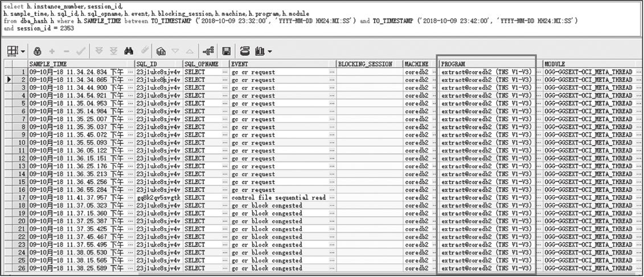Select row number 1 in the grid
644x277 pixels.
pos(19,72)
